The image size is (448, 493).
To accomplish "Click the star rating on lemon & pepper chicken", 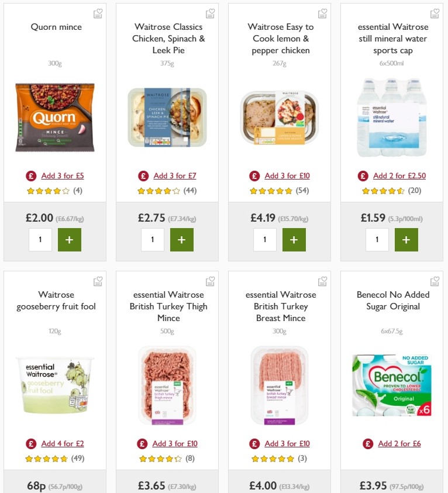I will point(271,190).
